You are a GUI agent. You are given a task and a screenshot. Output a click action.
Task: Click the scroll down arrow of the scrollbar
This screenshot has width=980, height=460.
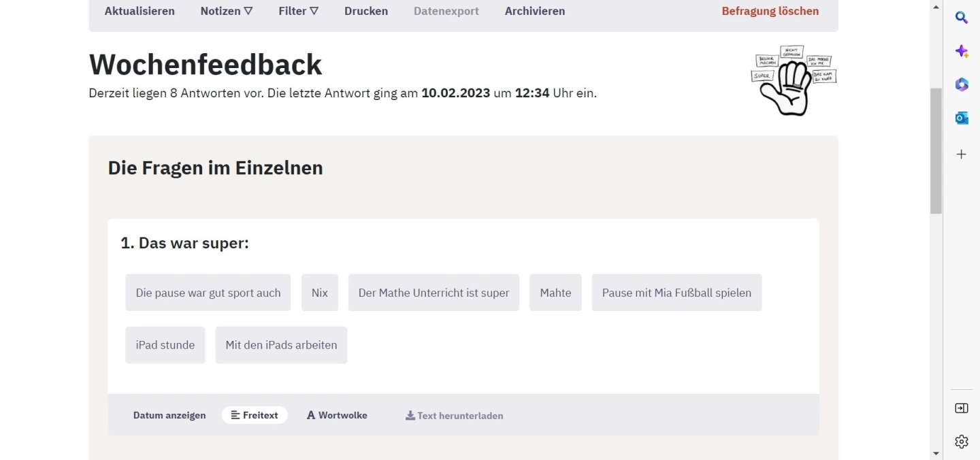pos(936,453)
